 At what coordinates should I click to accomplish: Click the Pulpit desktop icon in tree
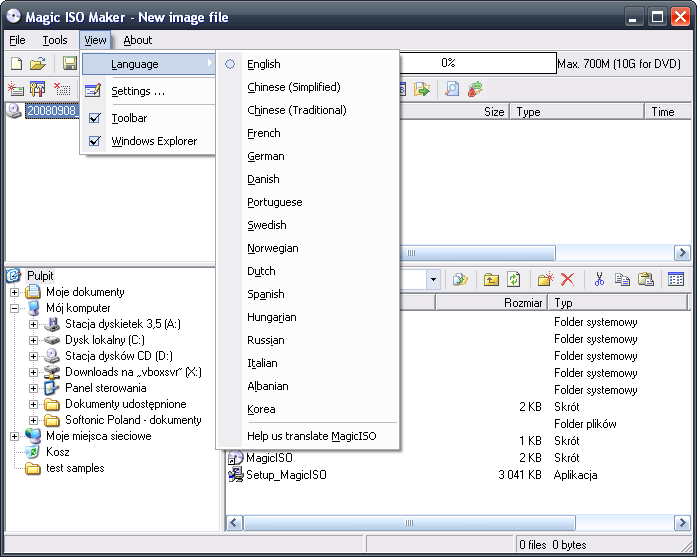pyautogui.click(x=14, y=276)
